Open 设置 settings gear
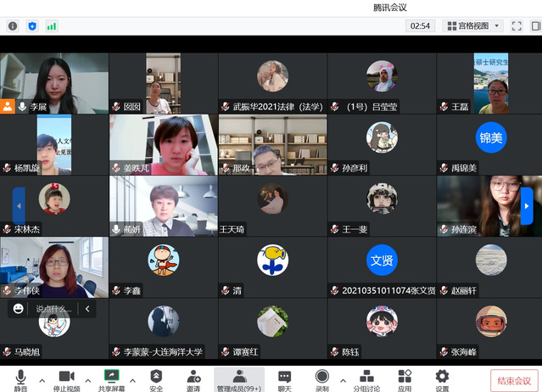542x392 pixels. point(442,379)
